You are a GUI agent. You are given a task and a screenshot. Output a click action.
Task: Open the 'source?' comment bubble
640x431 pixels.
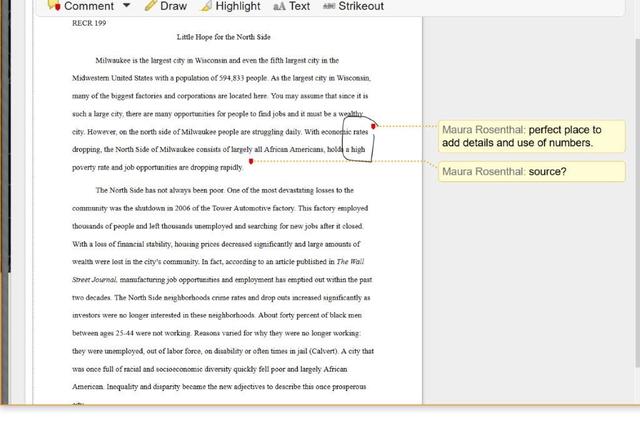coord(531,171)
